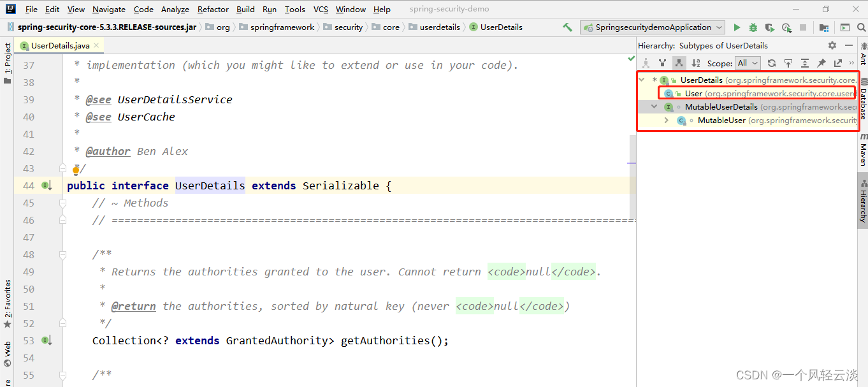Click userdetails in the breadcrumb path
Screen dimensions: 868x387
(x=440, y=27)
